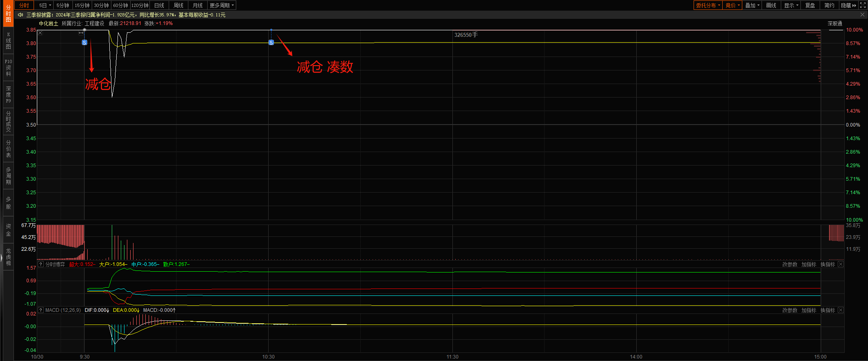Image resolution: width=868 pixels, height=361 pixels.
Task: Click the 中户:-0.365 legend value
Action: pyautogui.click(x=145, y=264)
